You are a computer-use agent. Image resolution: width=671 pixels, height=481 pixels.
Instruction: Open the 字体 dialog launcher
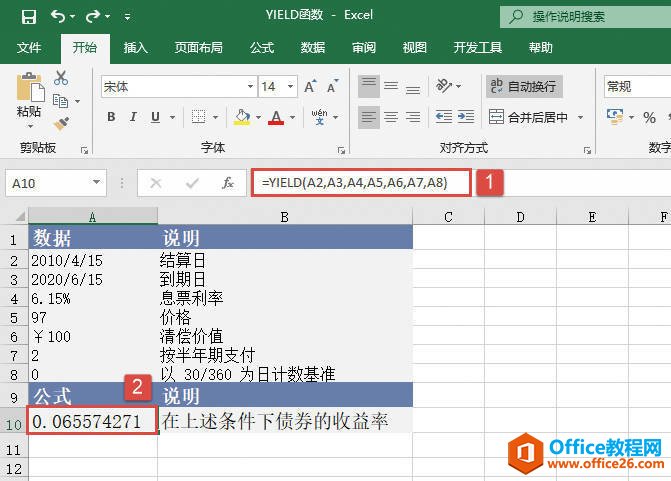(x=341, y=150)
